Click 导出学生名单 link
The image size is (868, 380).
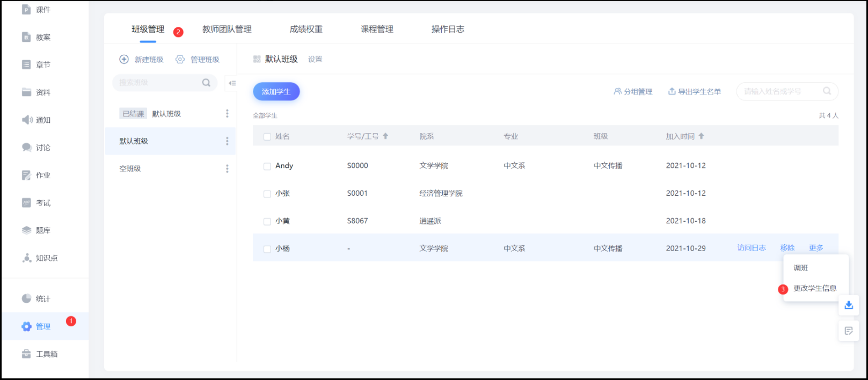694,92
